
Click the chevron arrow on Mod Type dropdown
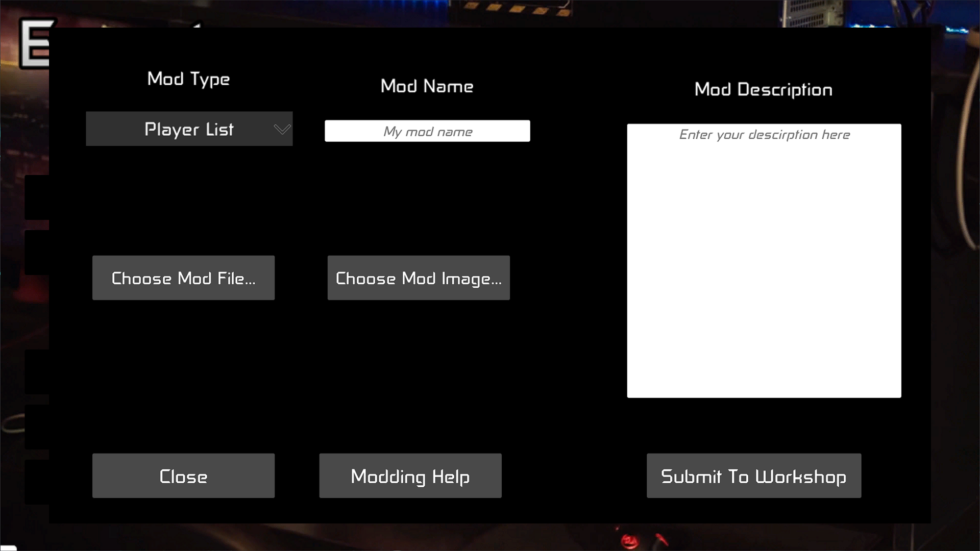pyautogui.click(x=282, y=129)
